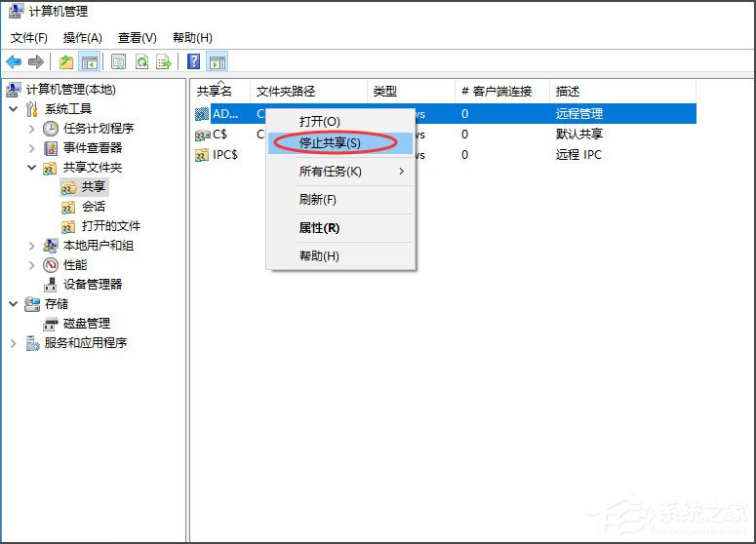Click the blue Help question mark icon

click(193, 61)
